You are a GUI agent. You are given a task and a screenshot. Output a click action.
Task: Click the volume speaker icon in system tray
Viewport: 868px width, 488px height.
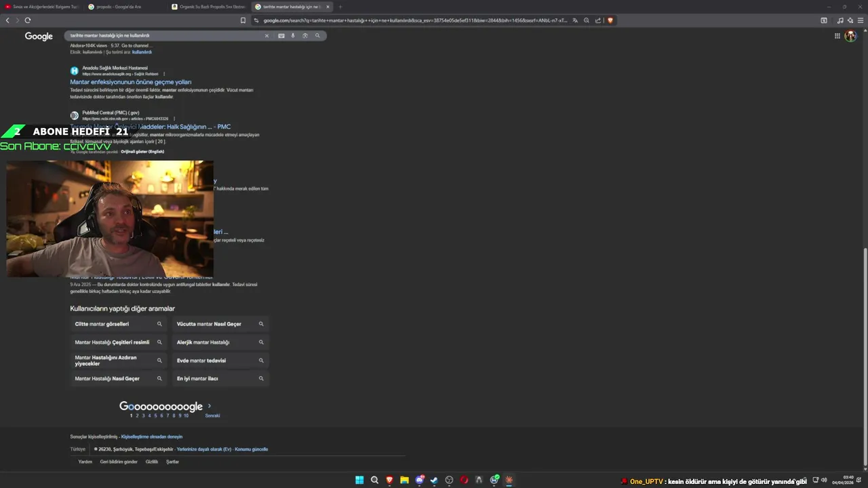click(824, 481)
